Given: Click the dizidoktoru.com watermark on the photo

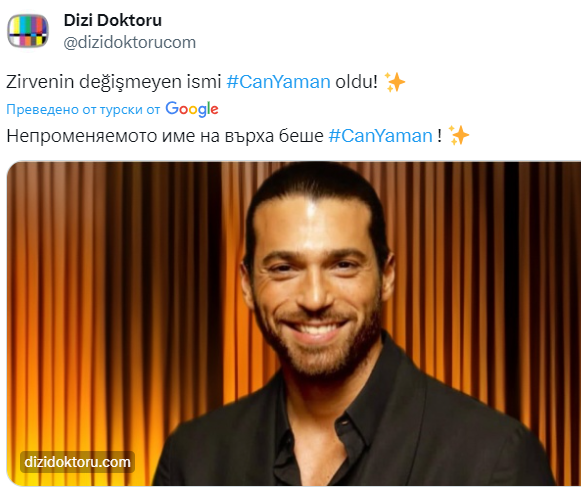Looking at the screenshot, I should 77,462.
